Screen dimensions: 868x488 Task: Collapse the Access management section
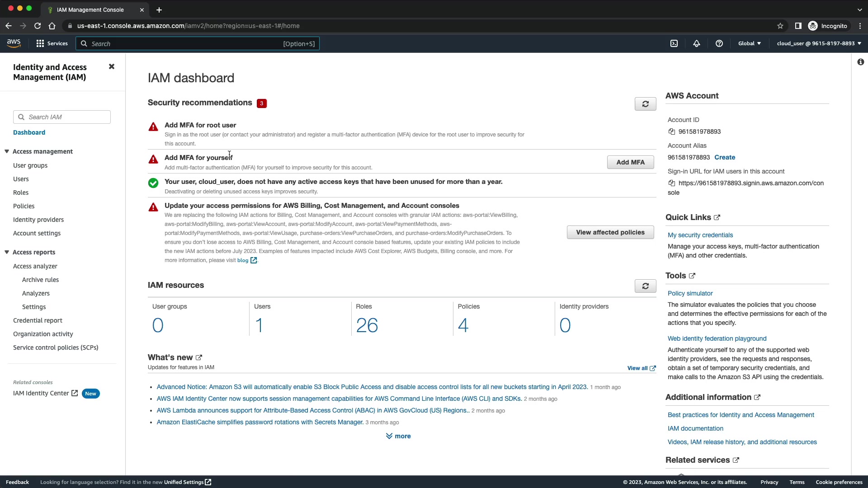click(x=7, y=151)
